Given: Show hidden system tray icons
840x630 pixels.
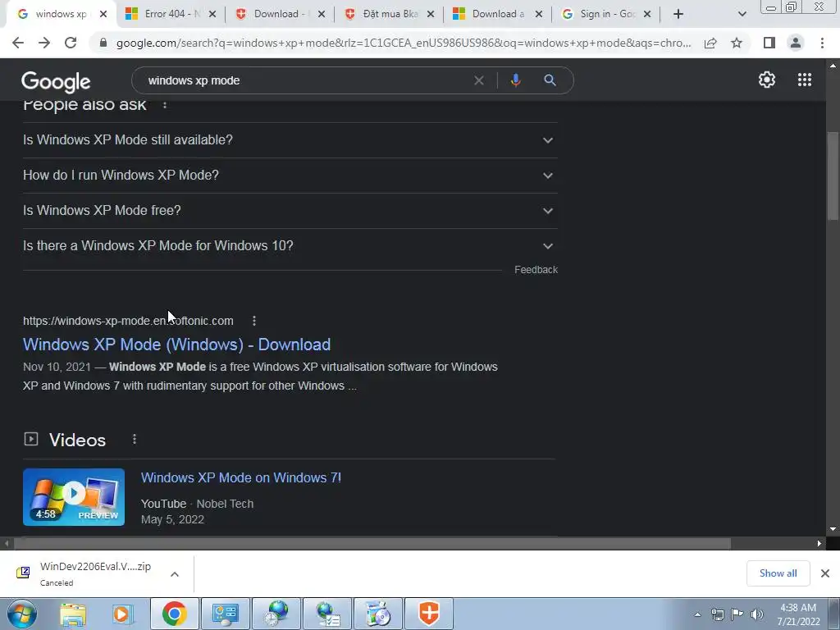Looking at the screenshot, I should pos(697,614).
